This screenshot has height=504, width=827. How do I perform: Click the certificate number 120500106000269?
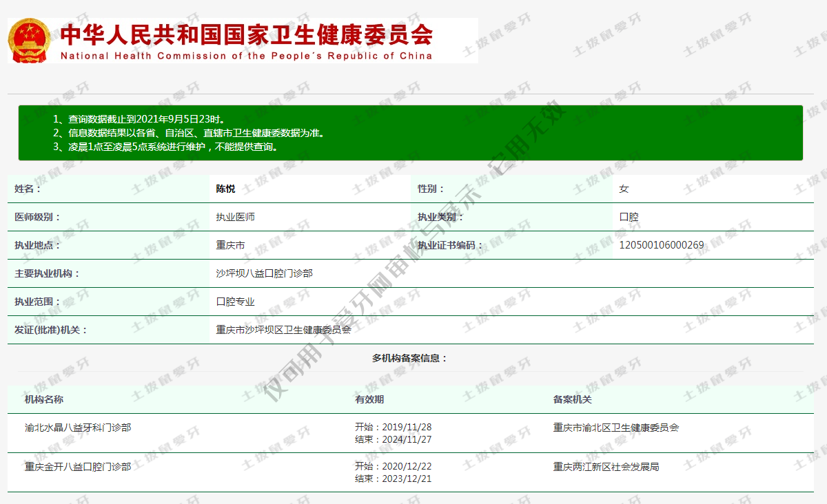click(661, 245)
